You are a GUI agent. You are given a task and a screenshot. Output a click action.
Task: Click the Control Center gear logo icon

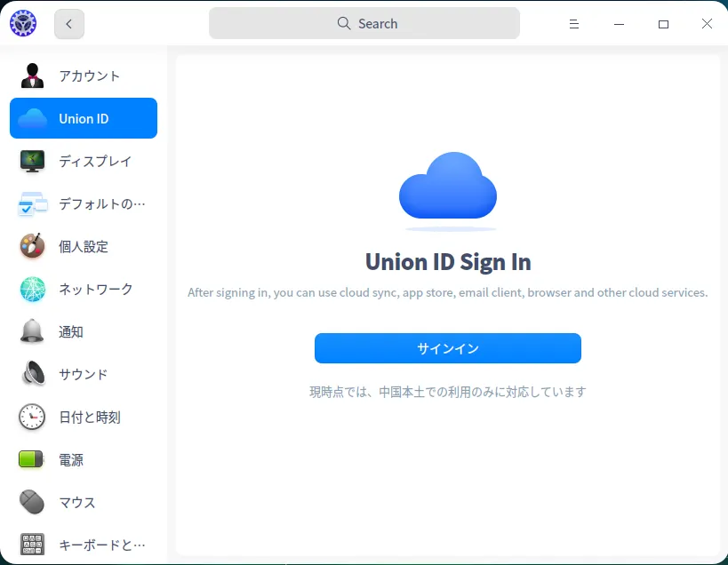[23, 23]
